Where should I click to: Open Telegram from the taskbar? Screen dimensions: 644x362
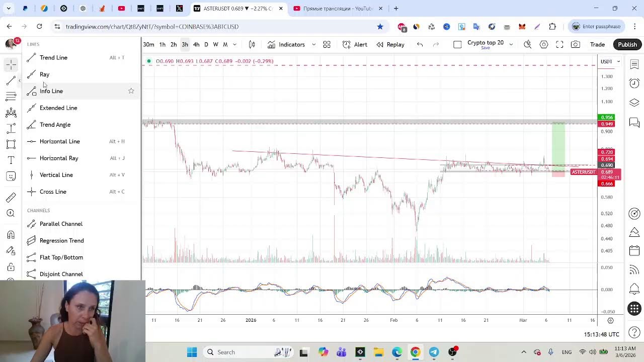[434, 352]
